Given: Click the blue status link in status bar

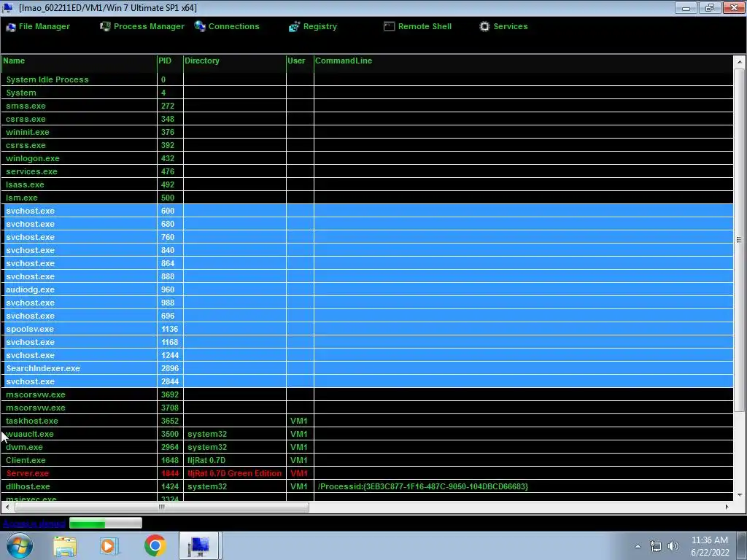Looking at the screenshot, I should 34,524.
